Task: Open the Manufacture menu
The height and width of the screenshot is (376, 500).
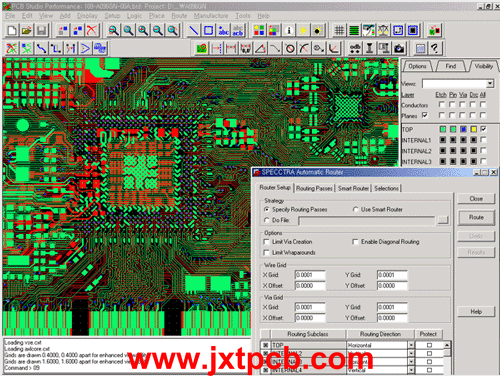Action: coord(211,16)
